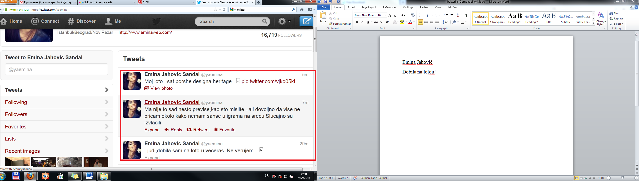The width and height of the screenshot is (644, 182).
Task: Open the CMS Admin unos vesti tab
Action: tap(107, 3)
